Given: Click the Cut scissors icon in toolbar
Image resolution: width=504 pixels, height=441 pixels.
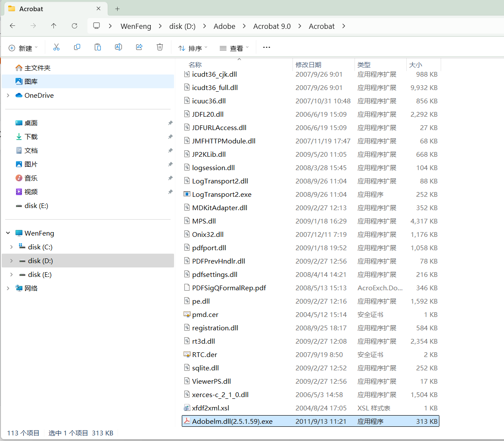Looking at the screenshot, I should coord(56,47).
